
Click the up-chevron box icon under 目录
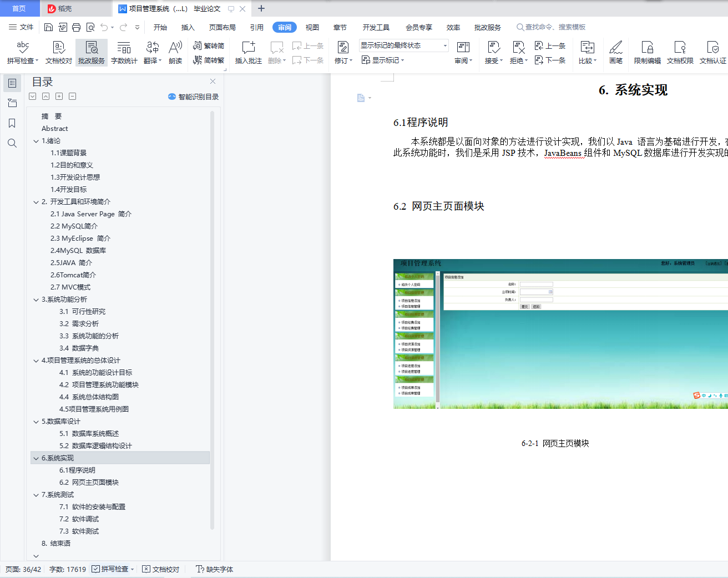(46, 97)
